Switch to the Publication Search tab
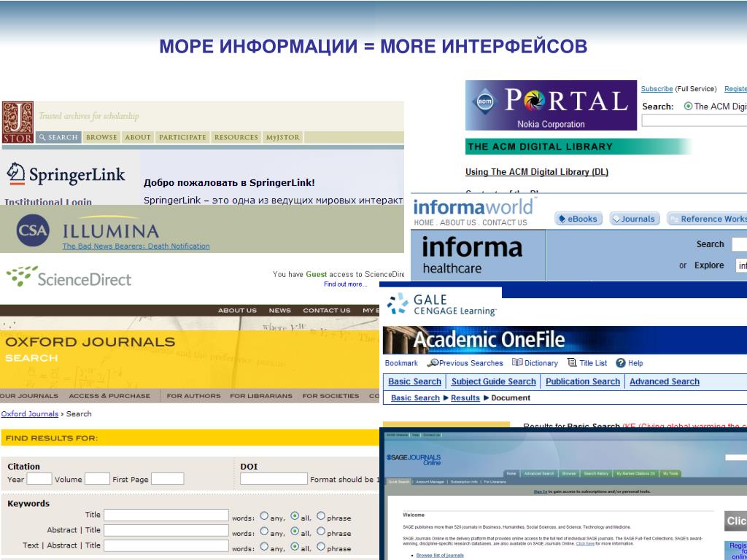747x560 pixels. click(583, 381)
